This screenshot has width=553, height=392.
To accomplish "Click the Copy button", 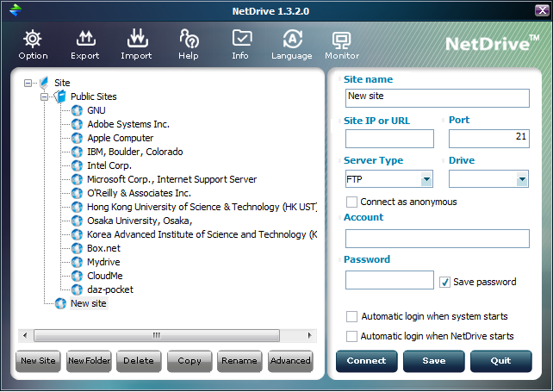I will pyautogui.click(x=190, y=361).
